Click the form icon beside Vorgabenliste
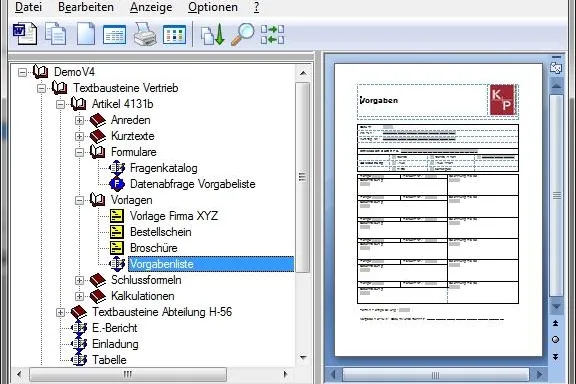The height and width of the screenshot is (384, 576). click(x=117, y=264)
